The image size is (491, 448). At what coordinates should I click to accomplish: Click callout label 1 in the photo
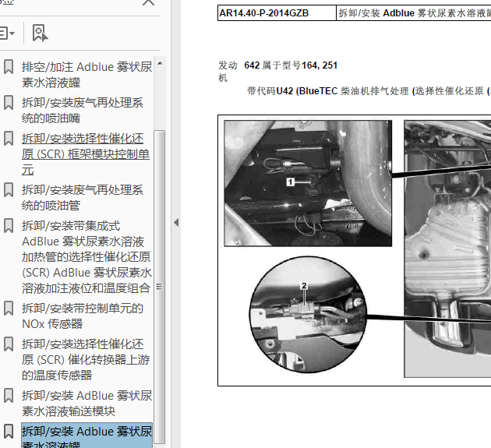click(x=290, y=182)
